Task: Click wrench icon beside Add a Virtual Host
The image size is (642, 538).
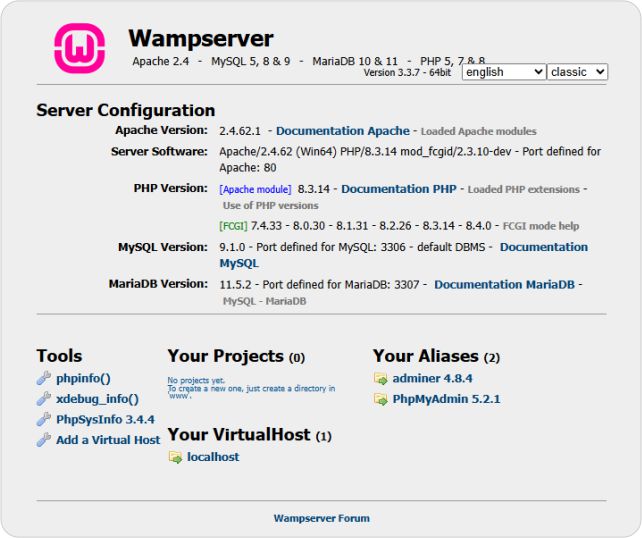Action: [44, 440]
